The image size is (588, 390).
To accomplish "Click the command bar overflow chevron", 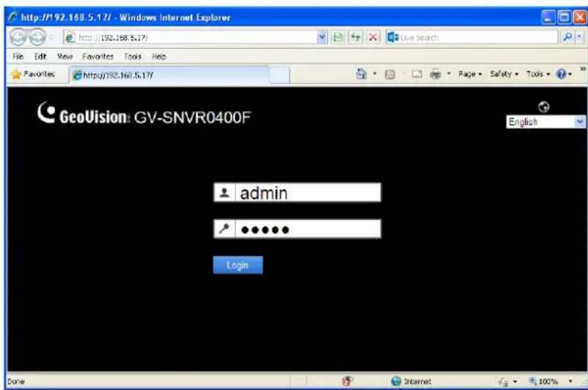I will pos(582,69).
